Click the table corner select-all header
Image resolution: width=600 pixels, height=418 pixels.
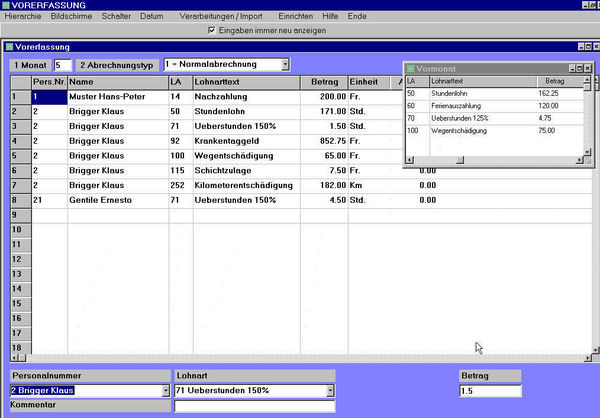coord(21,82)
